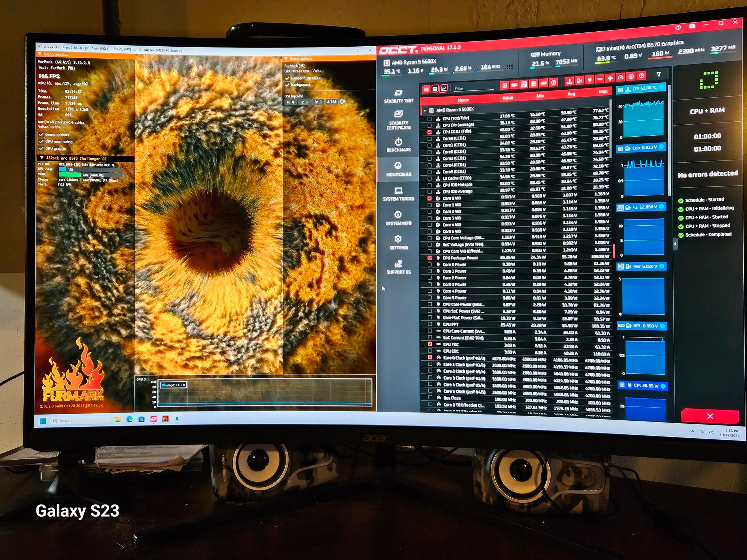Collapse FurMark 'ASRock Arc B570 Challenger OC' panel

tap(42, 158)
